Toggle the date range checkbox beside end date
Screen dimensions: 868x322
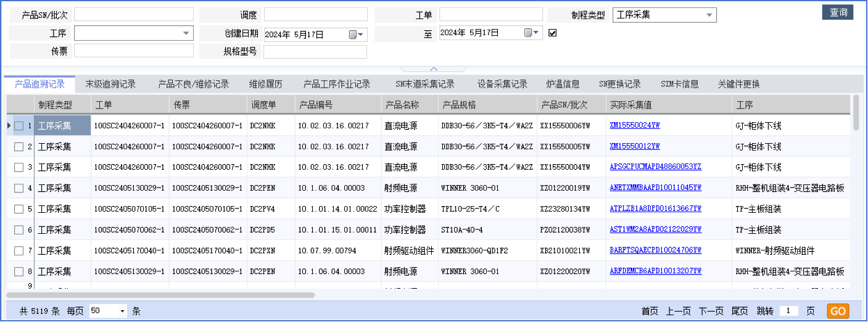click(552, 33)
